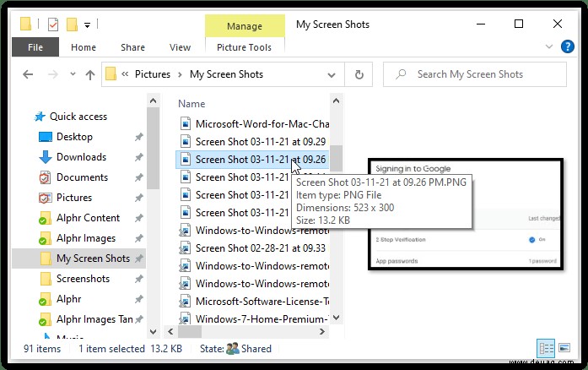Open Alphr Images Tan folder in sidebar
The height and width of the screenshot is (370, 588).
pos(94,319)
